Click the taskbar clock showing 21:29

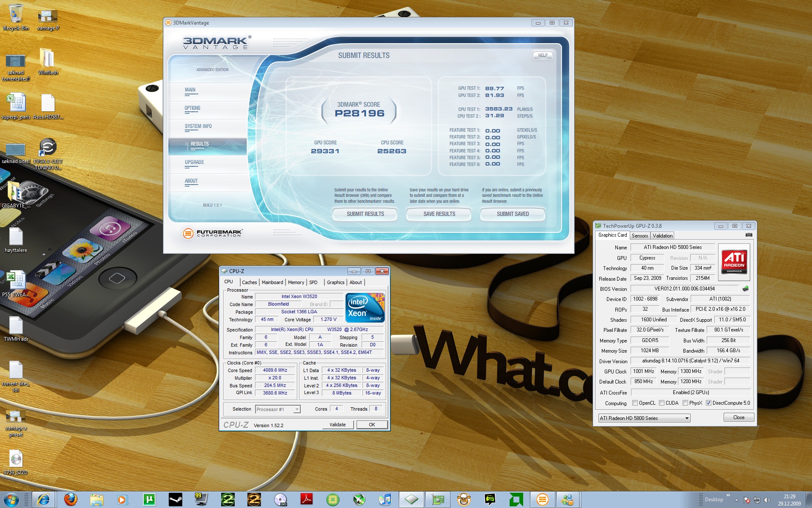point(789,500)
